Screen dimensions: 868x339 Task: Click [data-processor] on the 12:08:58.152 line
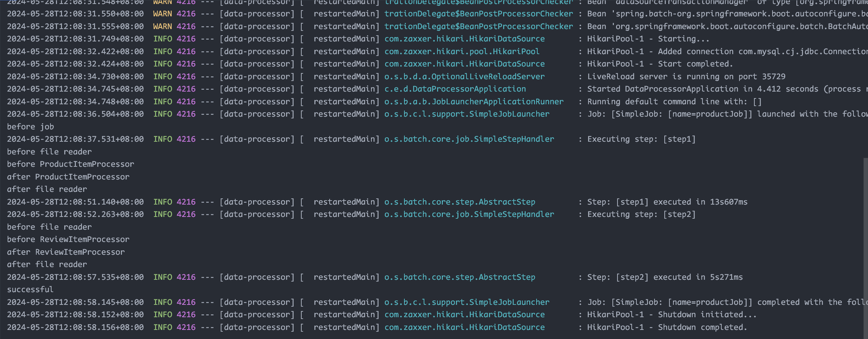tap(257, 315)
